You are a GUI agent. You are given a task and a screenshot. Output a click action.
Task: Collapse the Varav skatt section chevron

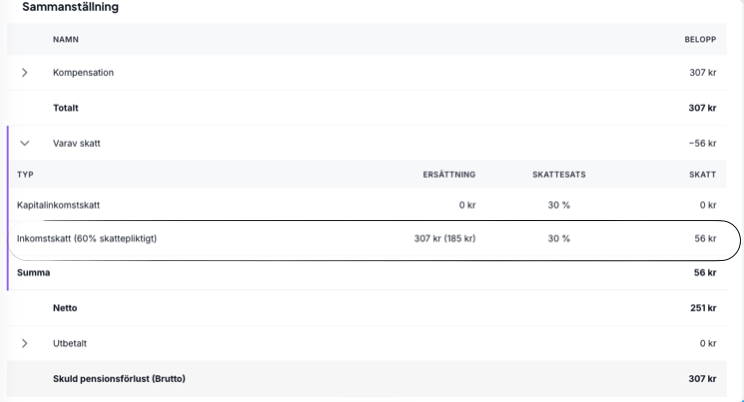25,143
